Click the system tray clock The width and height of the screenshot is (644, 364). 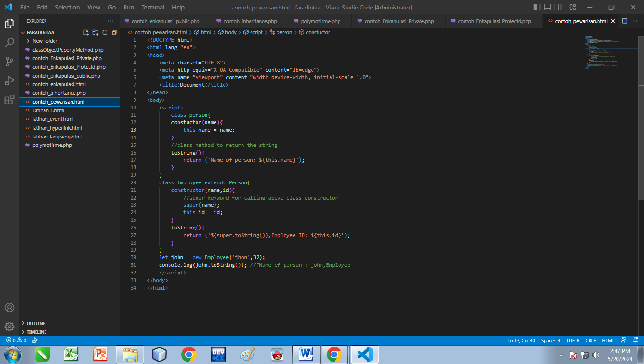pyautogui.click(x=620, y=355)
